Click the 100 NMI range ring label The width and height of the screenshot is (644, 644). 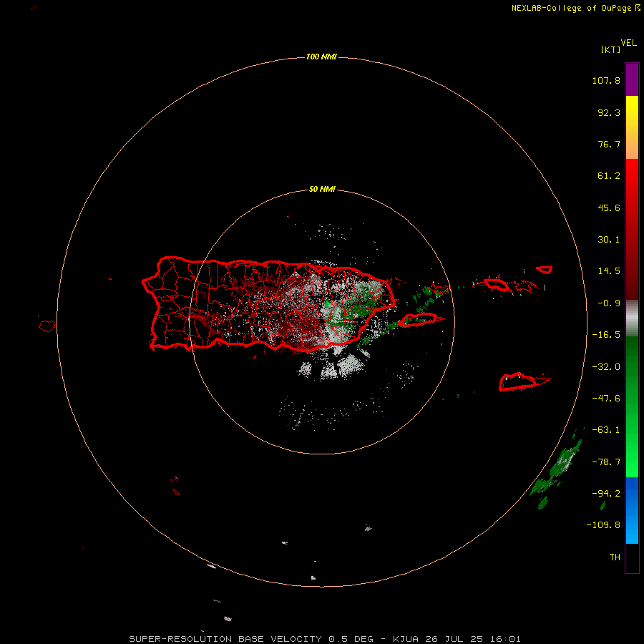point(321,57)
